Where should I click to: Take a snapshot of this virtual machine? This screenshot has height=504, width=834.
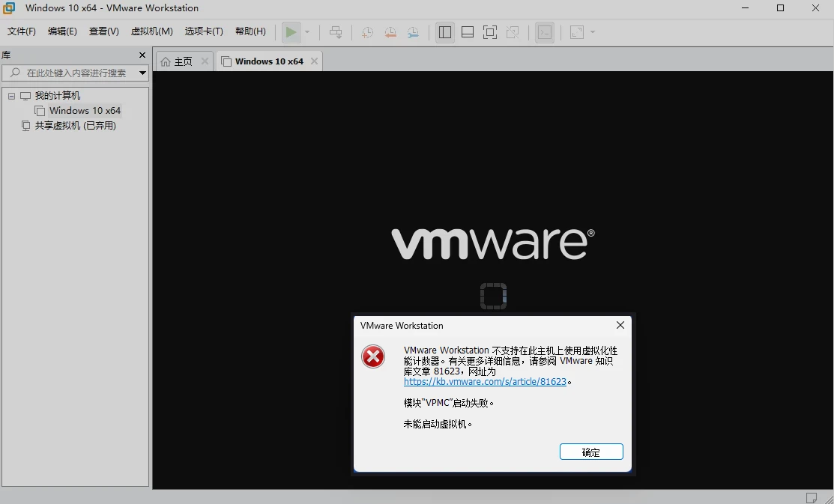click(x=367, y=32)
